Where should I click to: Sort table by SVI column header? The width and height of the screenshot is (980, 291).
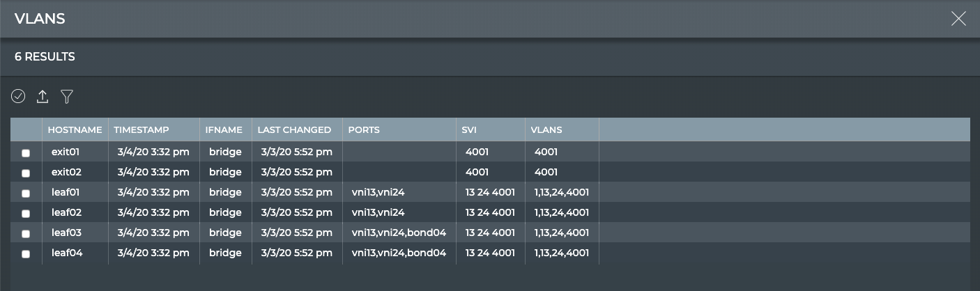tap(469, 129)
